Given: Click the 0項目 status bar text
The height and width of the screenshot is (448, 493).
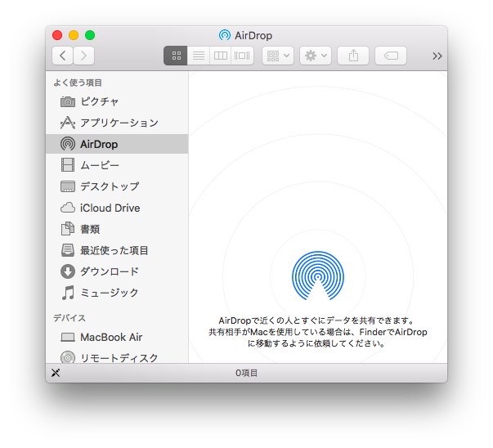Looking at the screenshot, I should coord(247,373).
